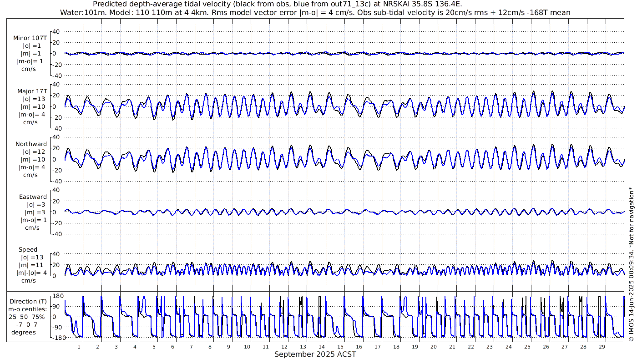
Task: Click the -90 tick on Direction axis
Action: [56, 327]
